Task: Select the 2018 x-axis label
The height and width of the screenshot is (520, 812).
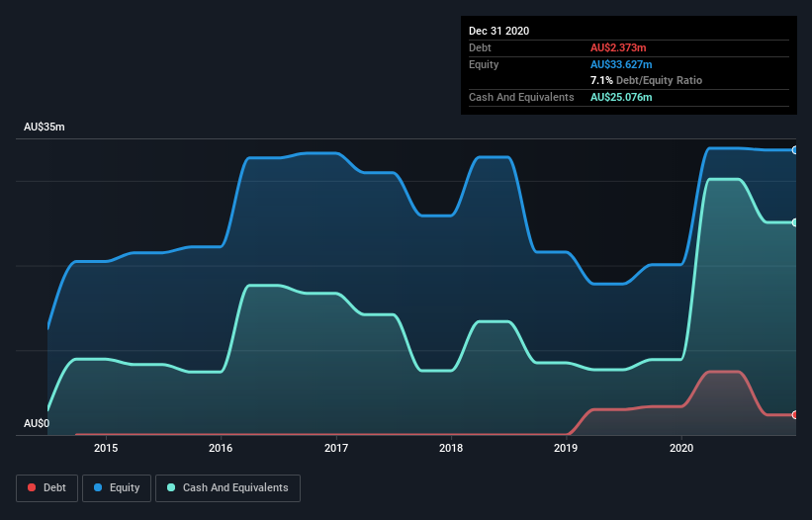Action: (x=451, y=448)
